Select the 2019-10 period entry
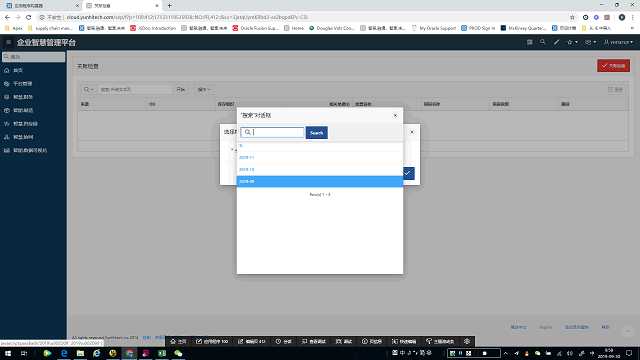 [320, 169]
